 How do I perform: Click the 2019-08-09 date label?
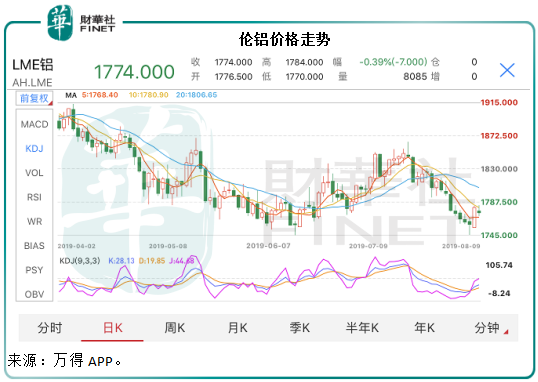[461, 246]
